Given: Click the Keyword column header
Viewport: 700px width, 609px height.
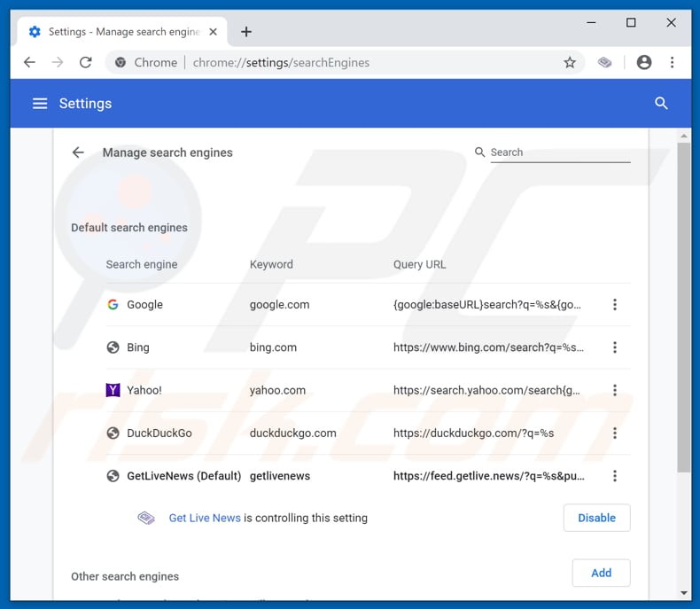Looking at the screenshot, I should 271,264.
